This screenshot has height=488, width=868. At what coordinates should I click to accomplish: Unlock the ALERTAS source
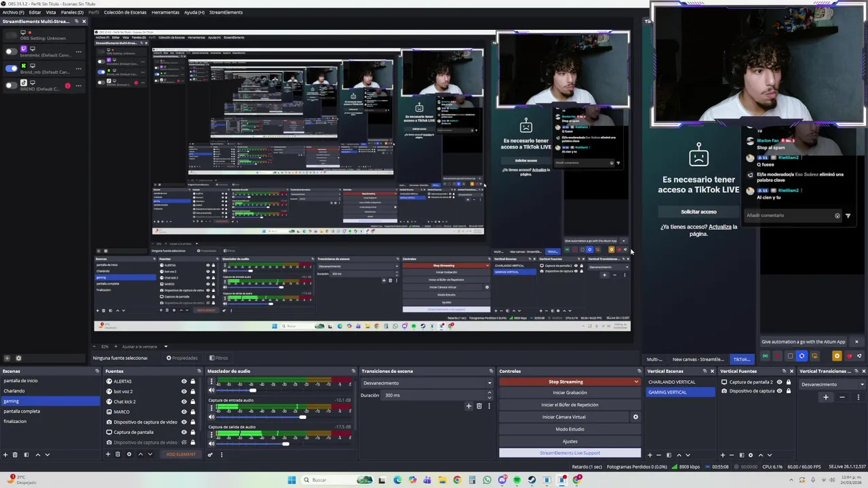tap(193, 382)
